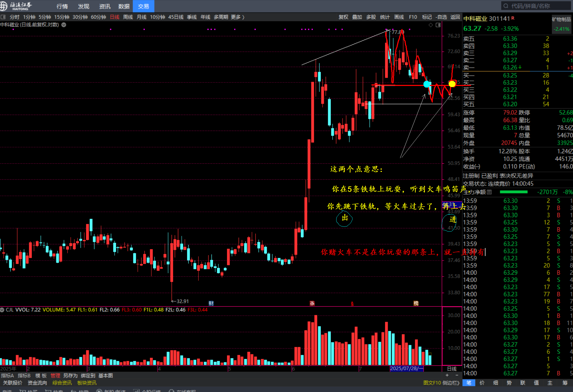Screen dimensions: 573x392
Task: Click the search magnifier icon
Action: pyautogui.click(x=506, y=6)
